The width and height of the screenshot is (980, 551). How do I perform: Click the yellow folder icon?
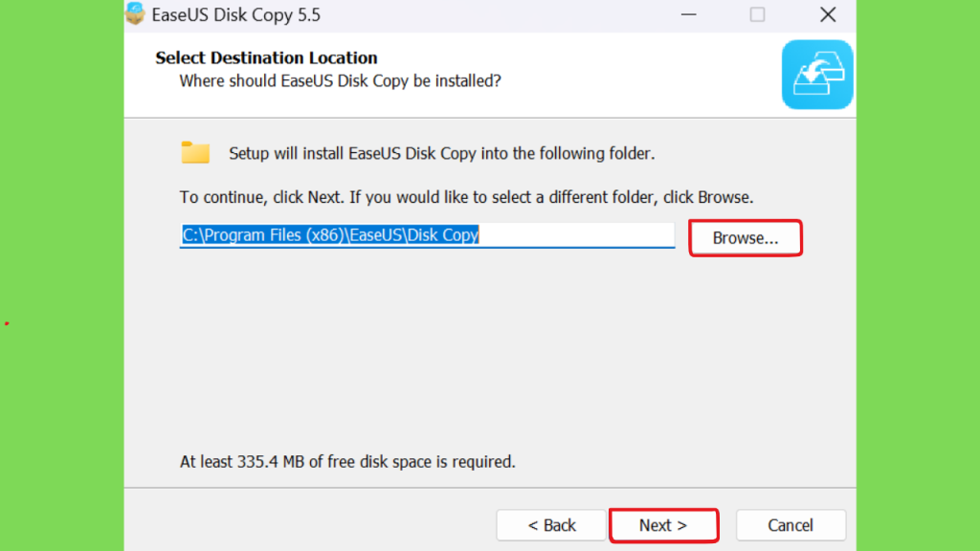(195, 152)
